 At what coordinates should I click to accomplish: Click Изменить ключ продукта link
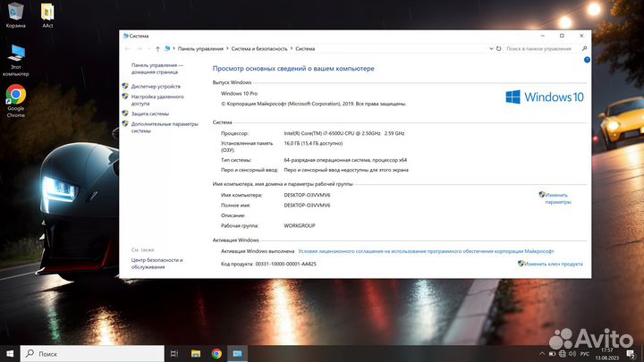tap(554, 264)
